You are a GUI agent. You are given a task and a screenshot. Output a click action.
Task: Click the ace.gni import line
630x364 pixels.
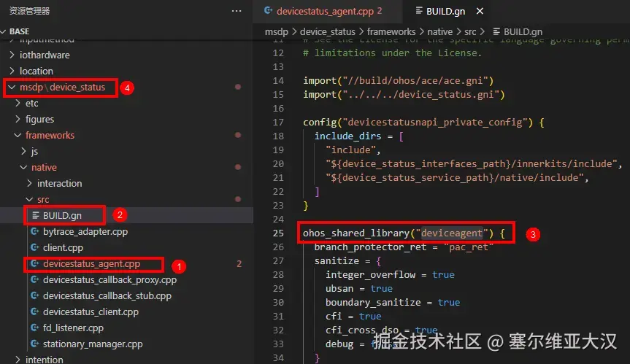pyautogui.click(x=398, y=81)
